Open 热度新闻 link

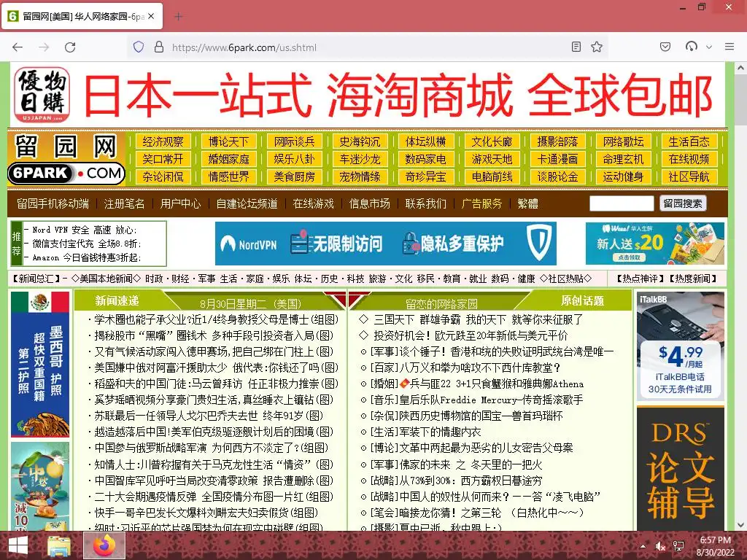(693, 279)
